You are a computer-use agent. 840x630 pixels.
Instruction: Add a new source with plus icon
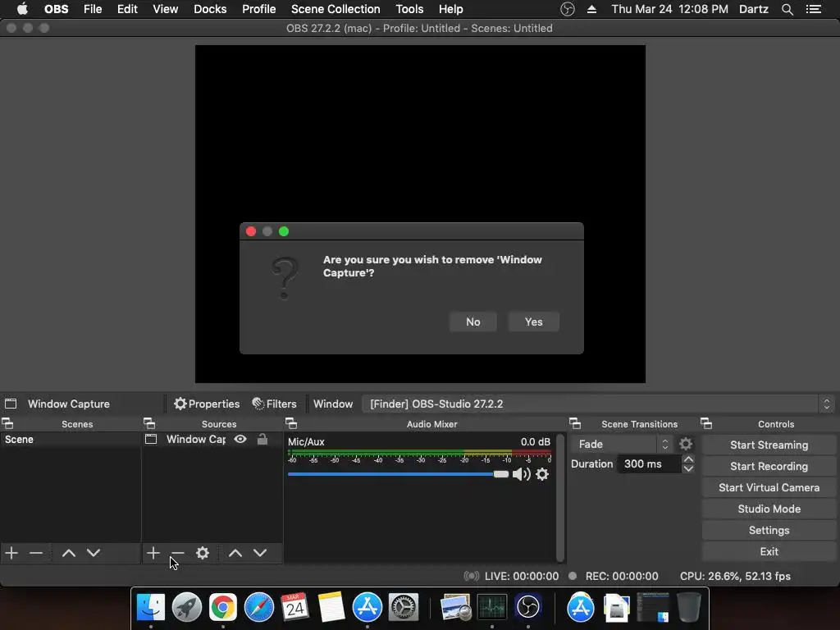[x=153, y=553]
